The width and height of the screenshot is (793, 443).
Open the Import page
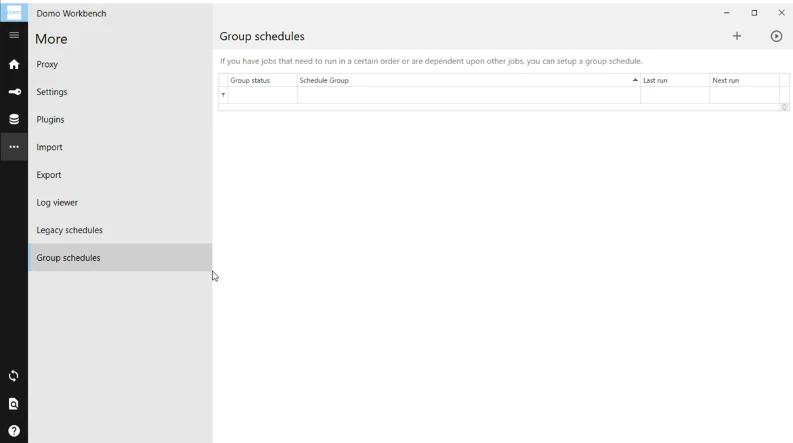49,147
